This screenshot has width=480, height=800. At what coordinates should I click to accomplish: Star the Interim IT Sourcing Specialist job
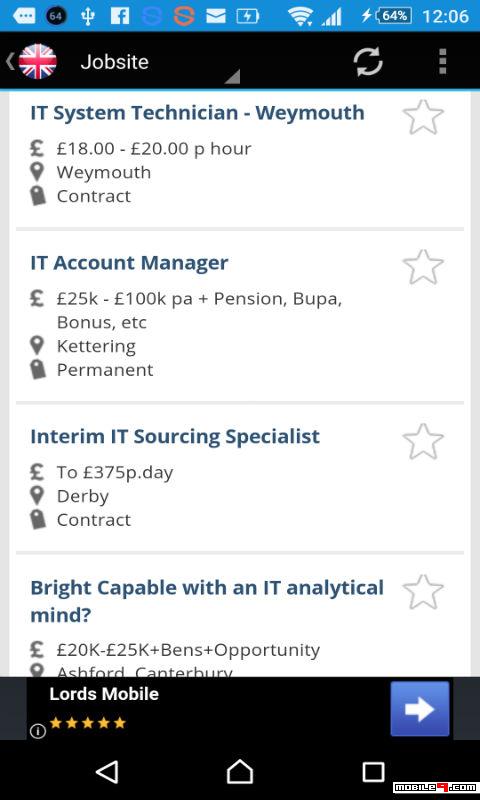[x=423, y=441]
